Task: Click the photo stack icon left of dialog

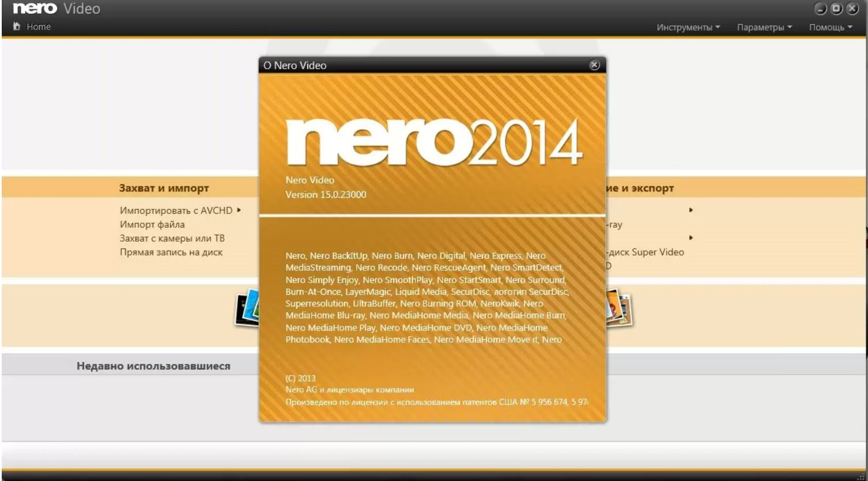Action: (247, 309)
